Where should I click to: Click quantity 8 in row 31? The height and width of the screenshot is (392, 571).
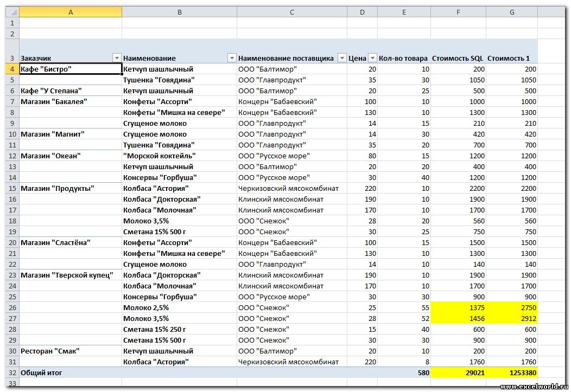[x=404, y=362]
